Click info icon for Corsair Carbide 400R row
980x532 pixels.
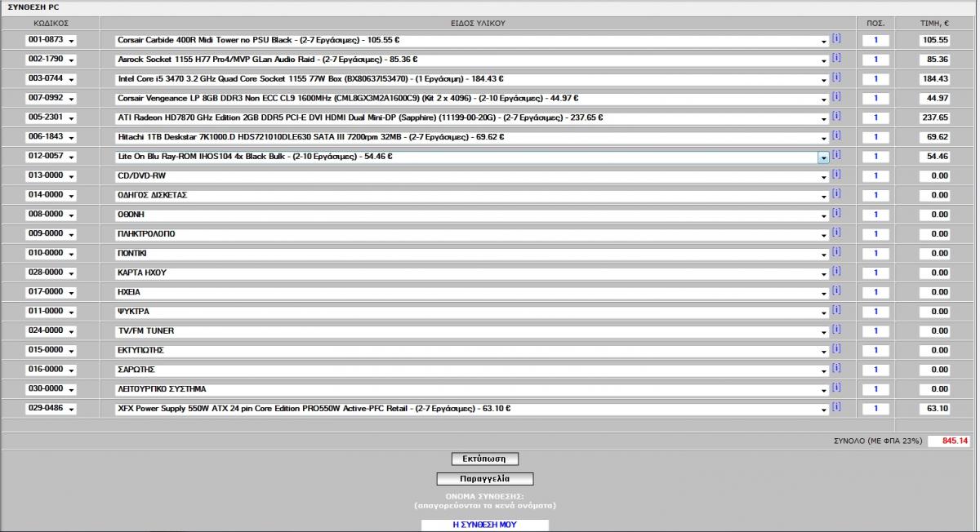(836, 38)
